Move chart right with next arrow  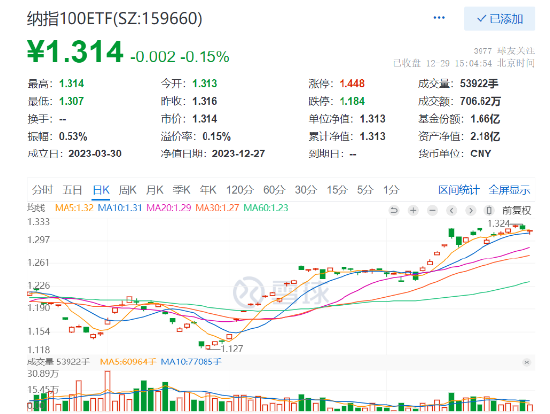pyautogui.click(x=470, y=211)
